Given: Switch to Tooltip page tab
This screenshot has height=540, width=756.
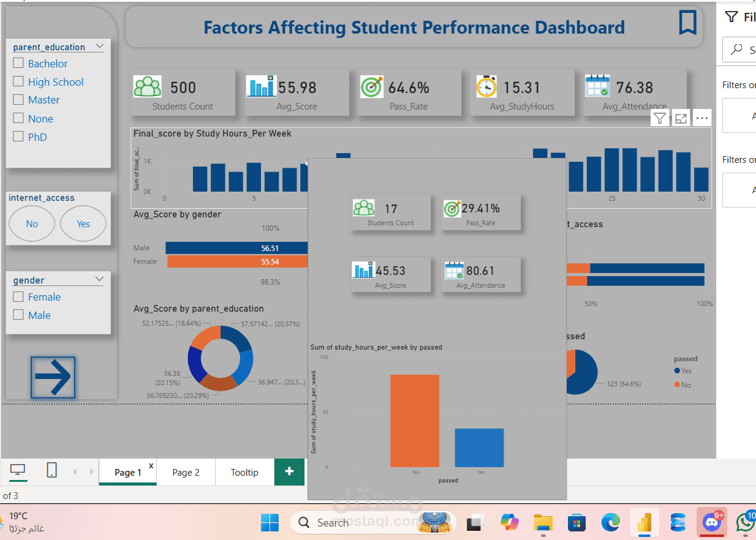Looking at the screenshot, I should 244,472.
